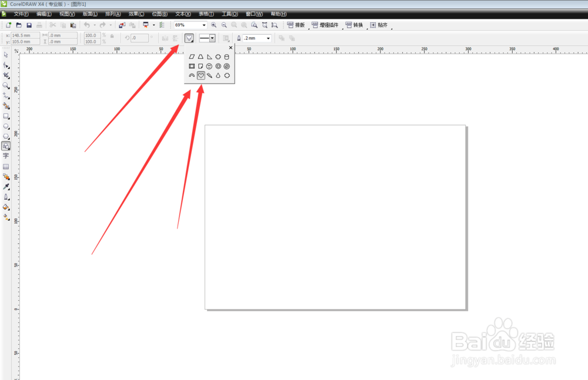The height and width of the screenshot is (380, 588).
Task: Expand the zoom level dropdown
Action: [204, 25]
